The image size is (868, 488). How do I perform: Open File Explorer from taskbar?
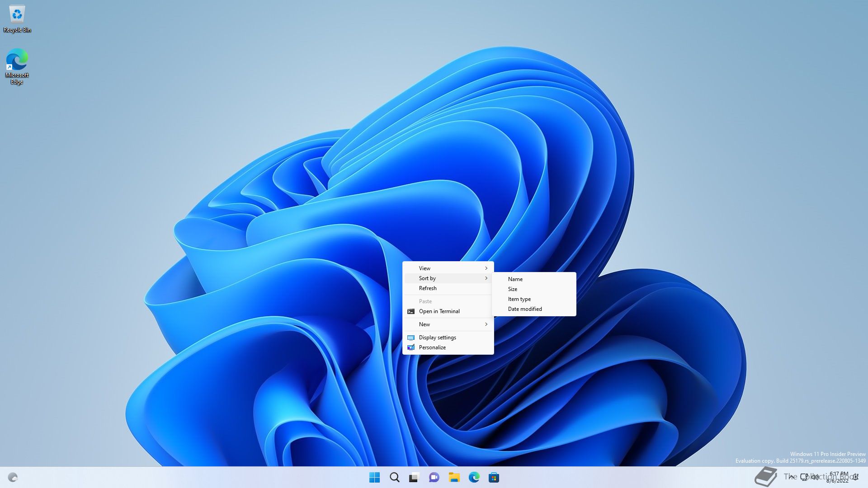[454, 477]
